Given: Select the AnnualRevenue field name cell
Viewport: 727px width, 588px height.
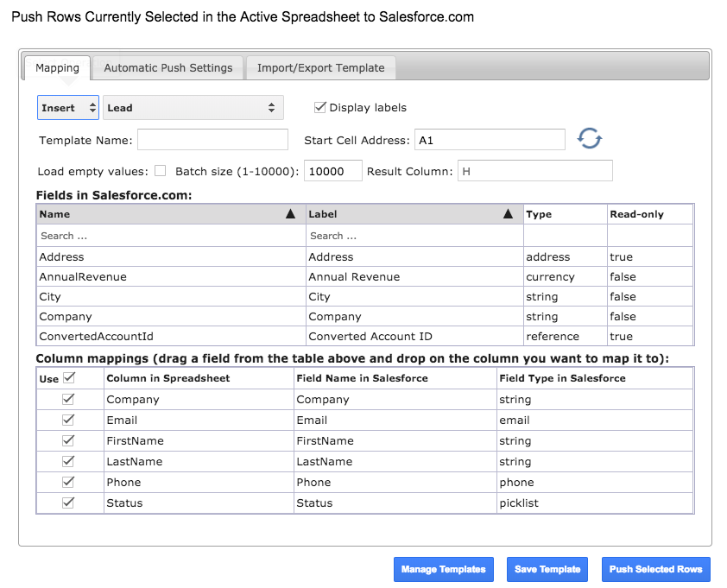Looking at the screenshot, I should tap(171, 277).
